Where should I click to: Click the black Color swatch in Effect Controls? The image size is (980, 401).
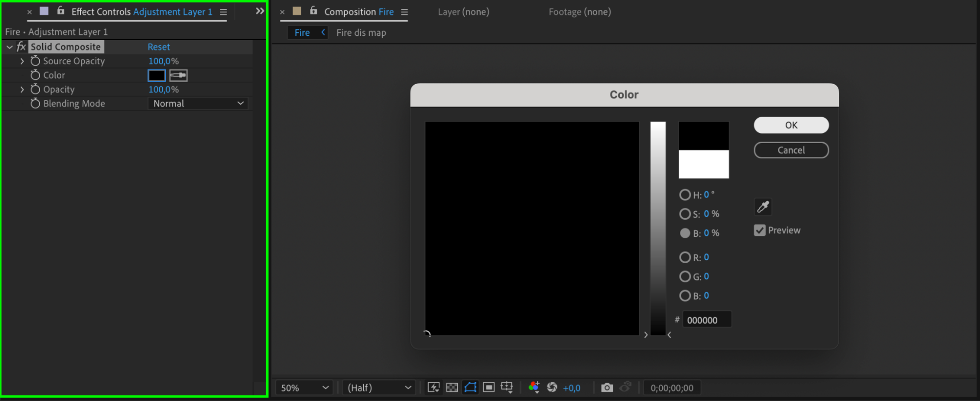(x=157, y=75)
